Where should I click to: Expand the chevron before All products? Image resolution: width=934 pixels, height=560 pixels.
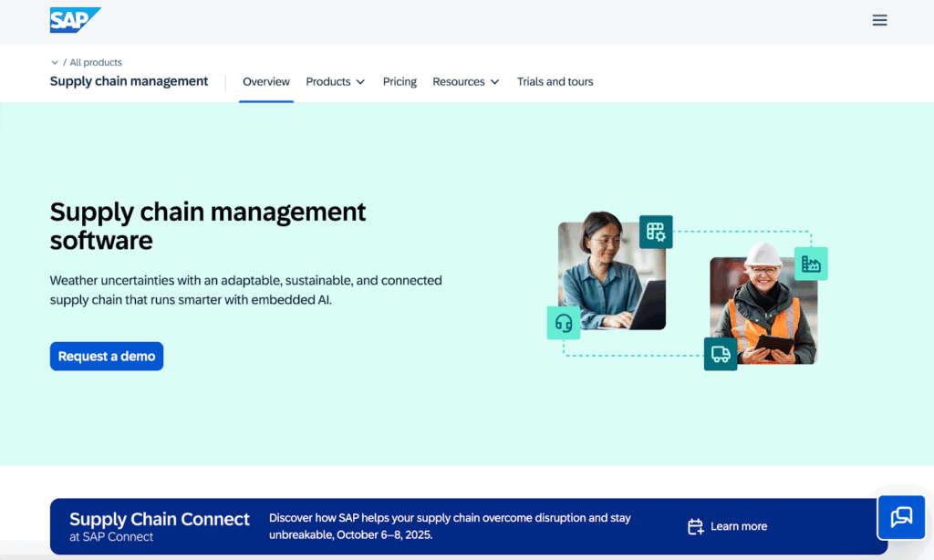point(55,63)
